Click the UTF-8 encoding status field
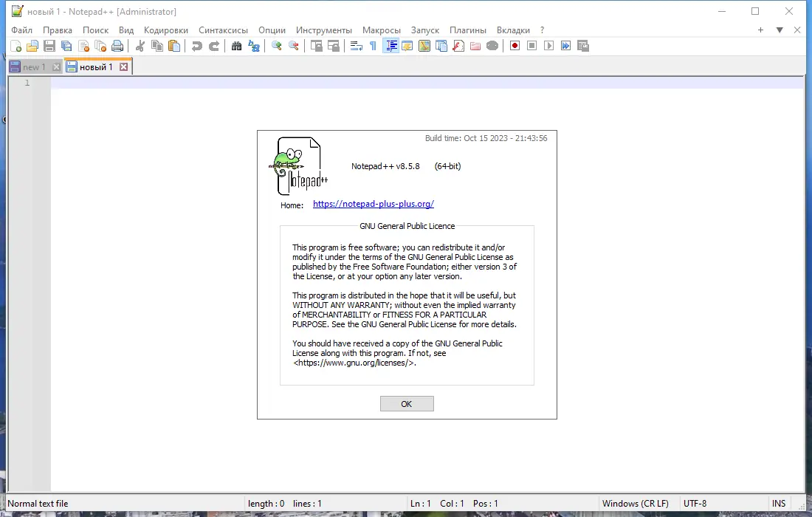This screenshot has width=812, height=517. (x=695, y=504)
